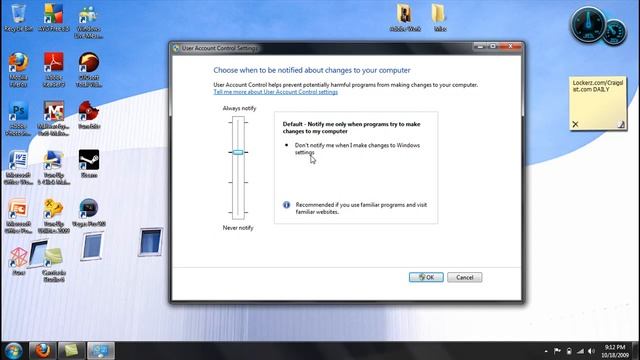Open the Windows Live Messenger shortcut
Image resolution: width=640 pixels, height=360 pixels.
pyautogui.click(x=89, y=21)
